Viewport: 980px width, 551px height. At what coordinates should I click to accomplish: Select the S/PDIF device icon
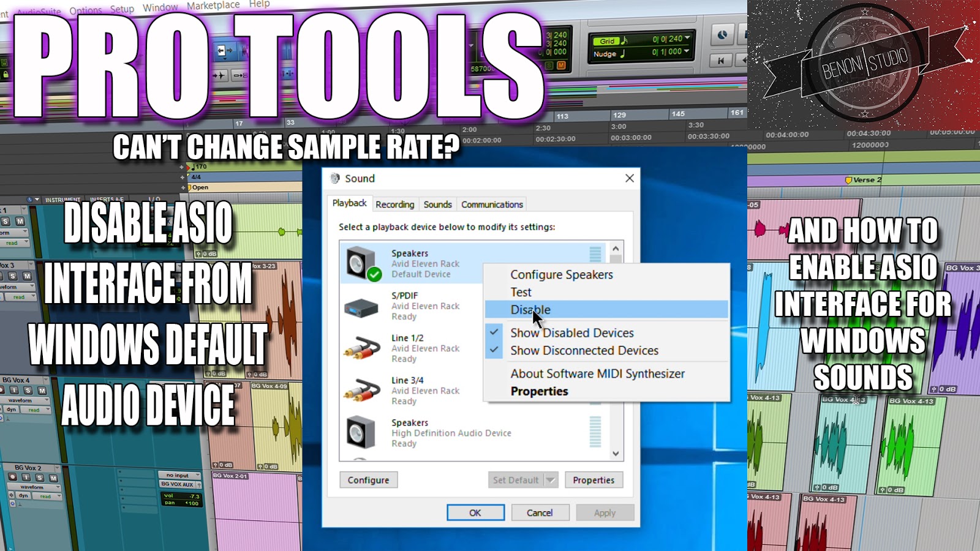(x=361, y=307)
